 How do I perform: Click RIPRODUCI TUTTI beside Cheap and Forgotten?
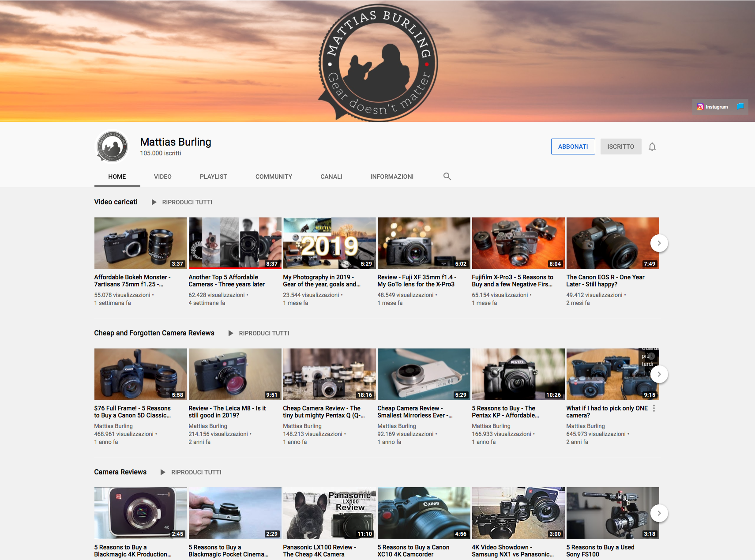pos(264,333)
